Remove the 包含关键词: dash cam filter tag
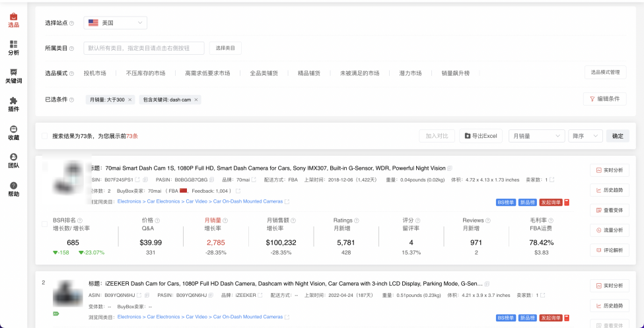 pyautogui.click(x=196, y=100)
